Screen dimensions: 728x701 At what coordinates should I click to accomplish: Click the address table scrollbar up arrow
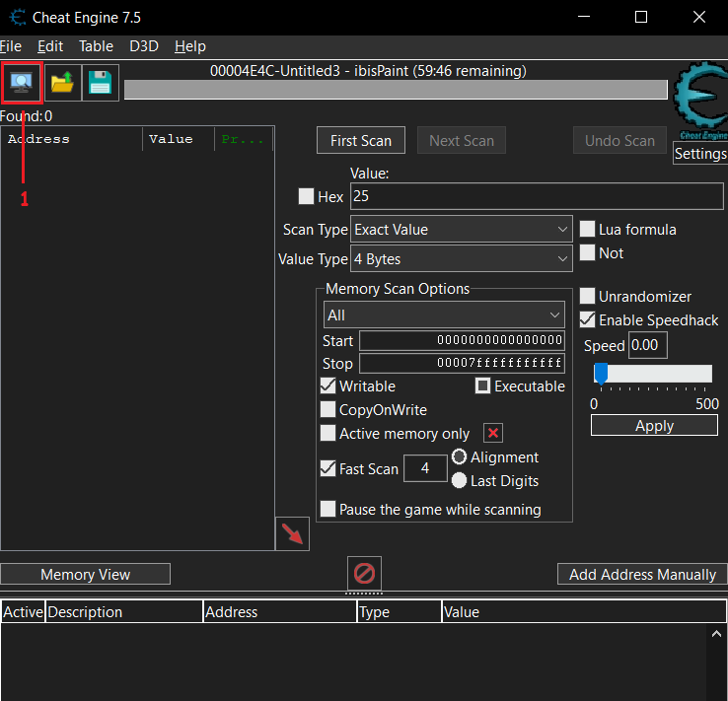coord(716,633)
